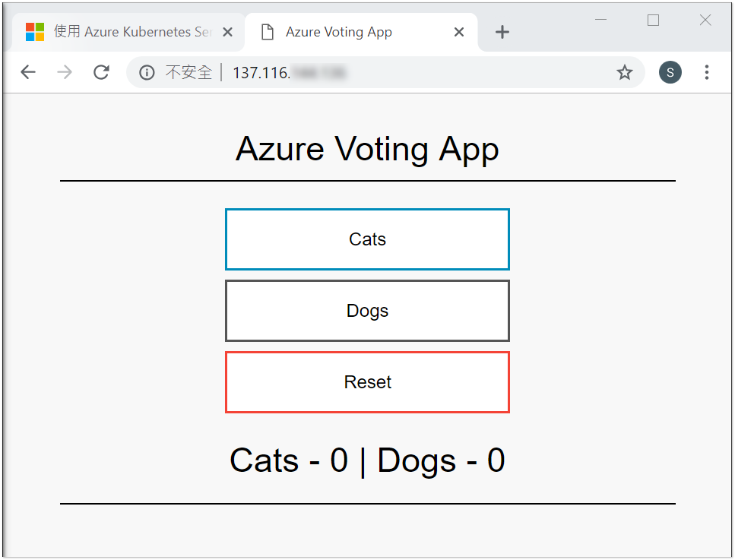The image size is (735, 560).
Task: Bookmark this page with the star
Action: coord(625,72)
